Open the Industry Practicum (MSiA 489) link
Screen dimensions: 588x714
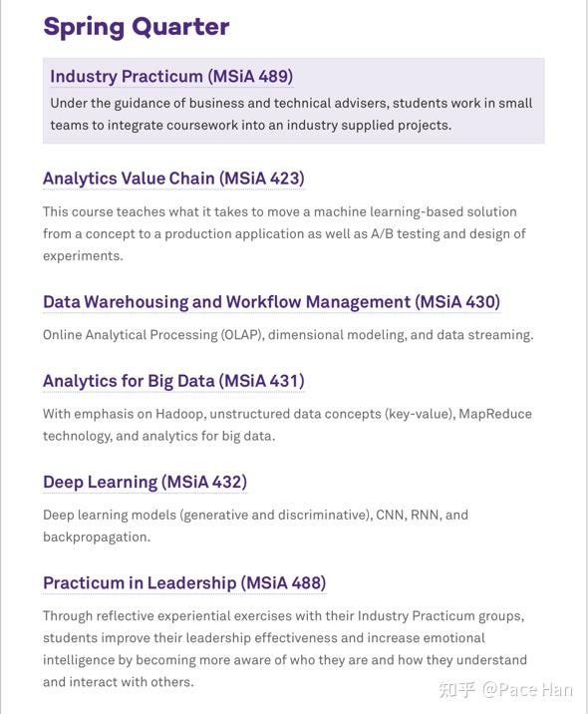click(171, 76)
